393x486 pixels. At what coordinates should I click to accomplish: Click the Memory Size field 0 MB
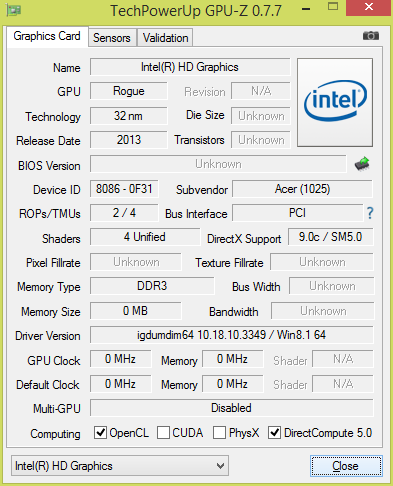pos(135,311)
